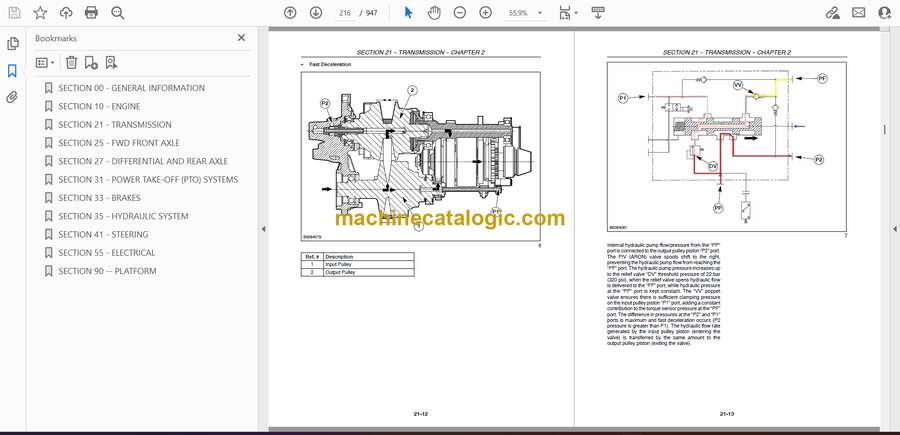Go to next page with down arrow
The image size is (900, 435).
[316, 12]
